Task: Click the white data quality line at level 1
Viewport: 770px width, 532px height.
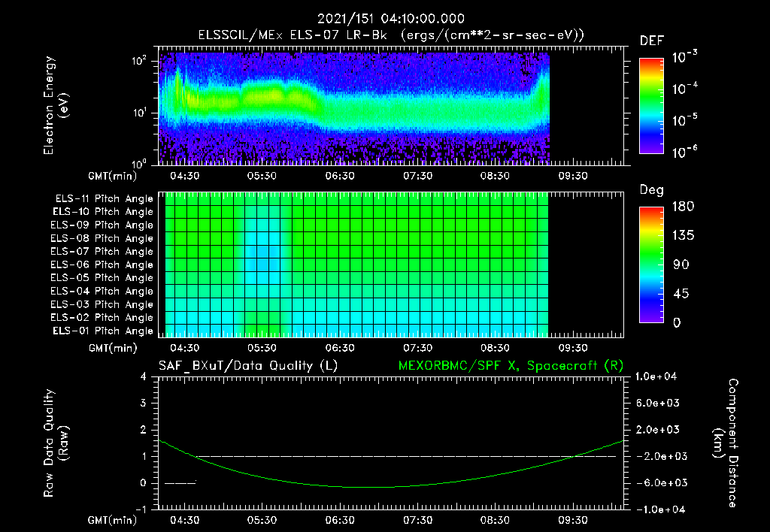Action: coord(405,456)
